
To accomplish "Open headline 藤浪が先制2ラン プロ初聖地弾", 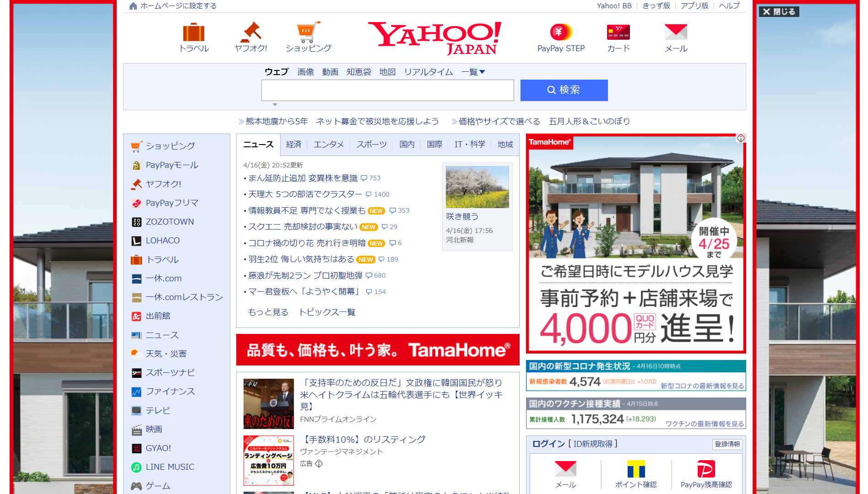I will tap(305, 275).
